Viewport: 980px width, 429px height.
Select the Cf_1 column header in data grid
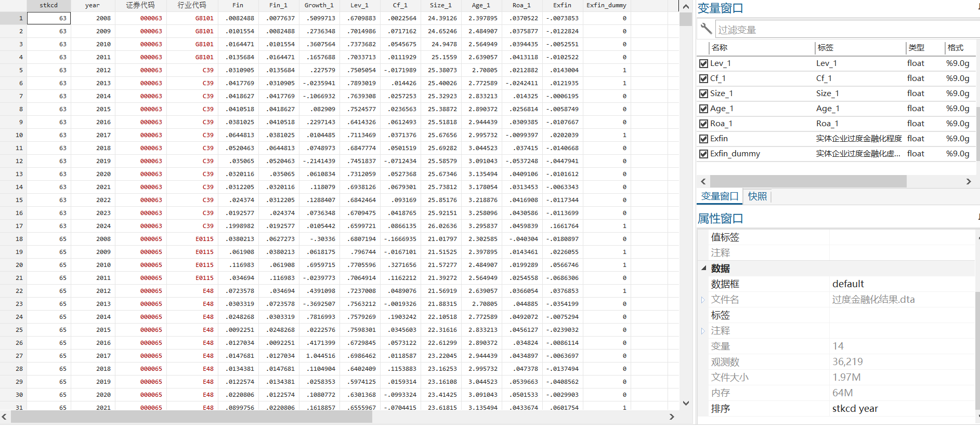[400, 5]
